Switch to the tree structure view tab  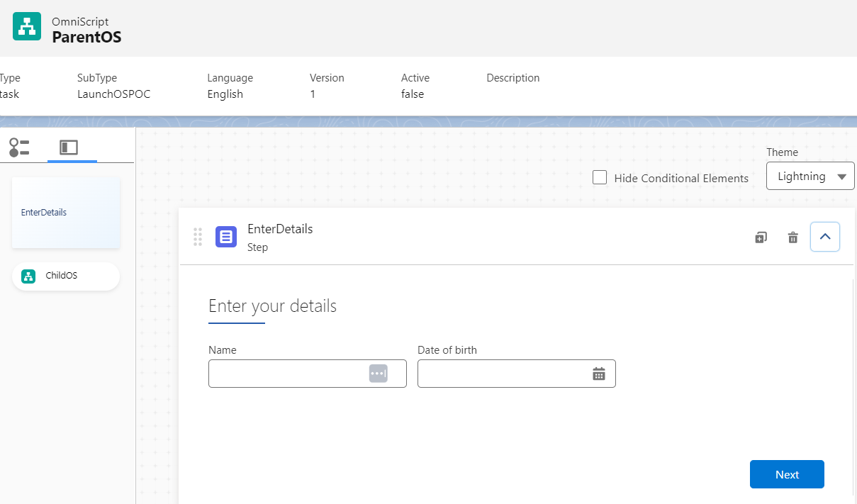tap(19, 147)
